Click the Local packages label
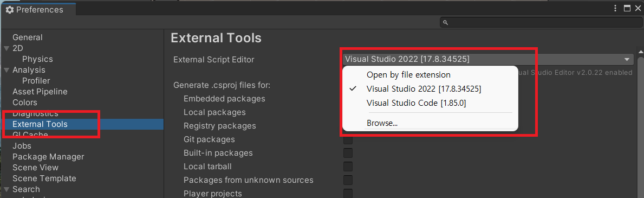644x198 pixels. point(214,112)
